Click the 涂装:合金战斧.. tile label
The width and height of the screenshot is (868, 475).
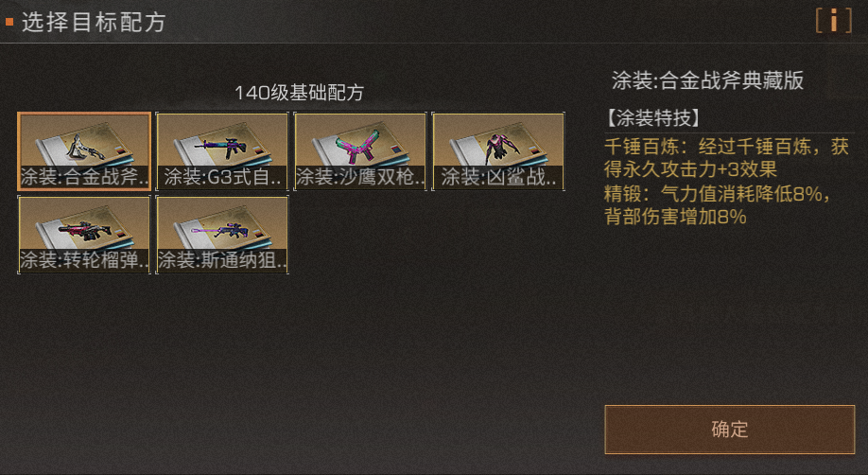click(84, 177)
